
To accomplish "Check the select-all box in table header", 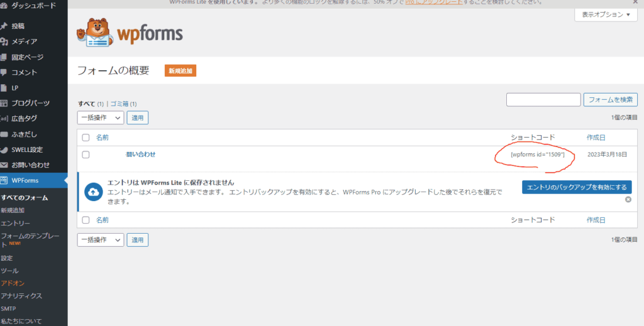I will [86, 138].
